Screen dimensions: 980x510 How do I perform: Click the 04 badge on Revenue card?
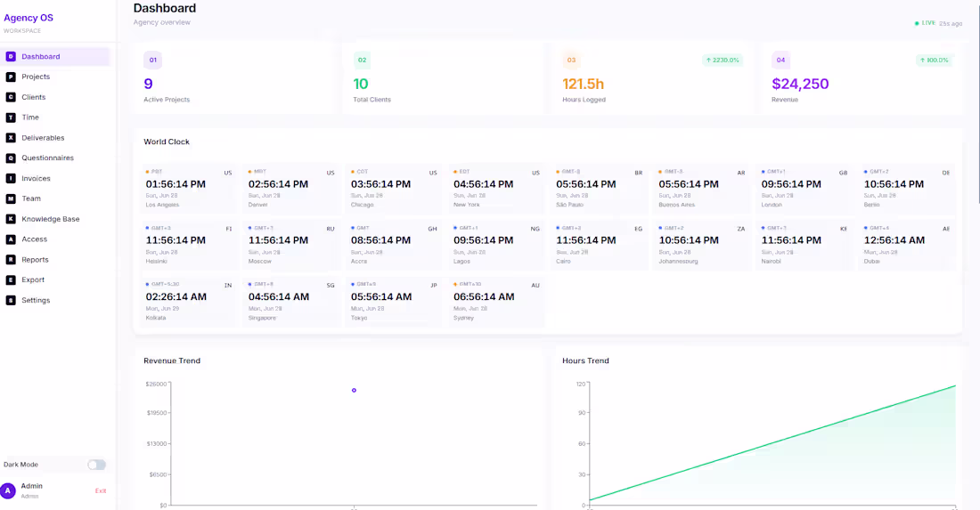780,60
